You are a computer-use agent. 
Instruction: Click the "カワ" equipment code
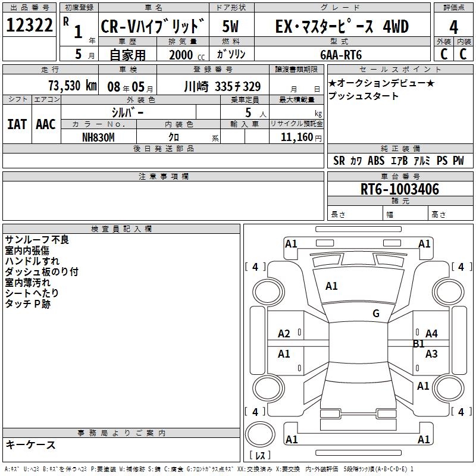pos(356,161)
